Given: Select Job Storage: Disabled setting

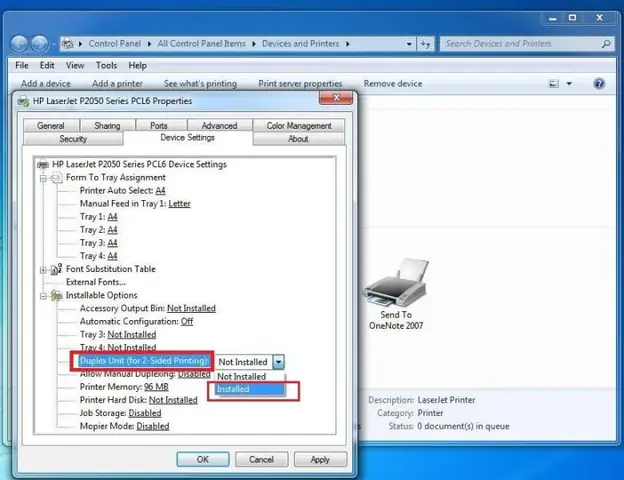Looking at the screenshot, I should point(121,413).
